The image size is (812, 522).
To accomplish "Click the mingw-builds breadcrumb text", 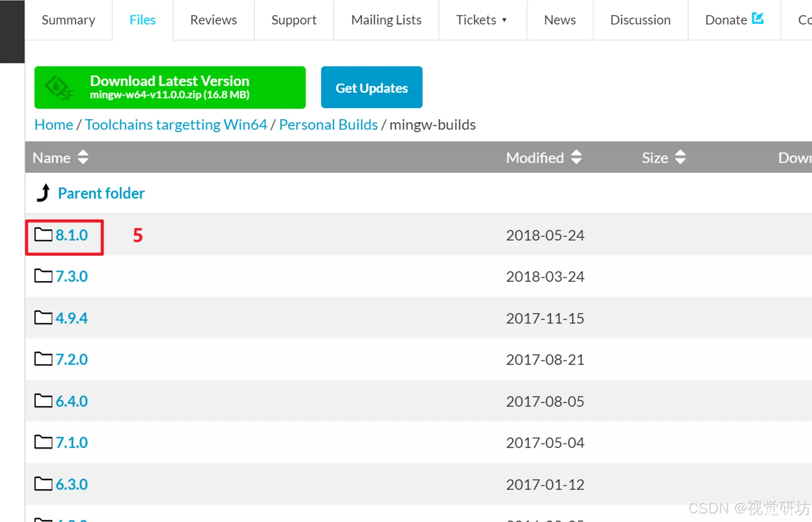I will (x=433, y=124).
